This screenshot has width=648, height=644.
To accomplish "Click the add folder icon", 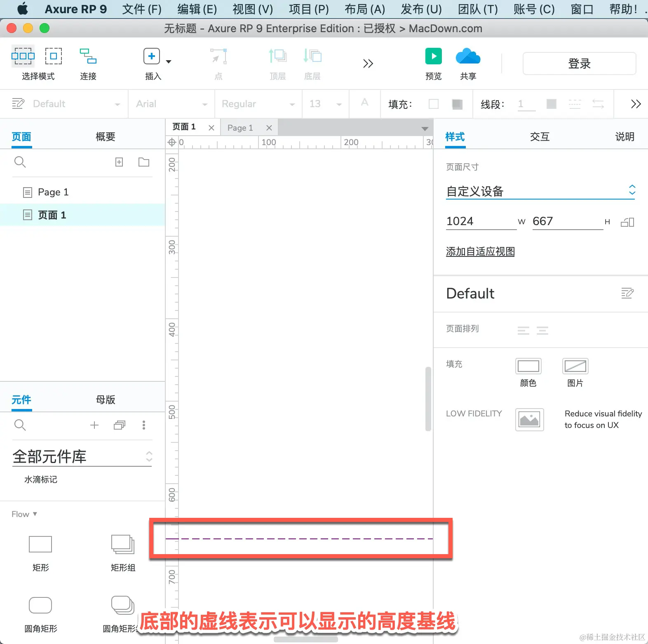I will (x=144, y=162).
